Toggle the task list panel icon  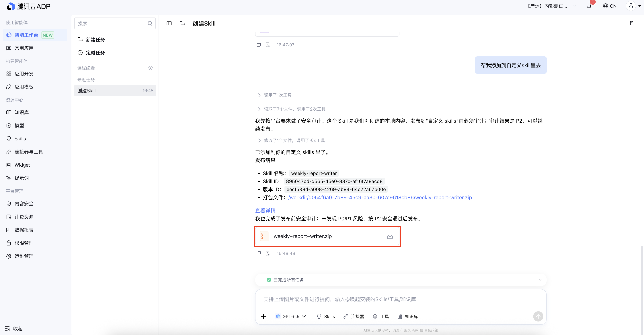[x=169, y=24]
